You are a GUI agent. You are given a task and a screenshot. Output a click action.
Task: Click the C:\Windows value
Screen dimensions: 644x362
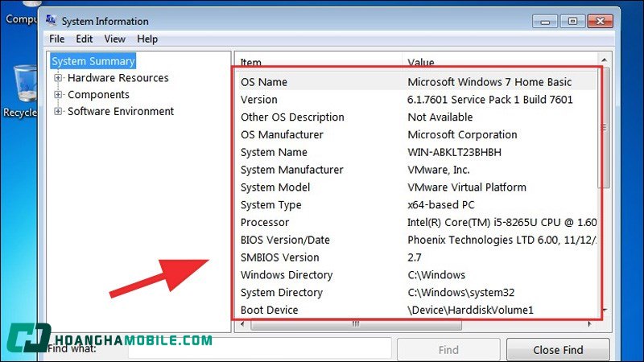pos(436,275)
